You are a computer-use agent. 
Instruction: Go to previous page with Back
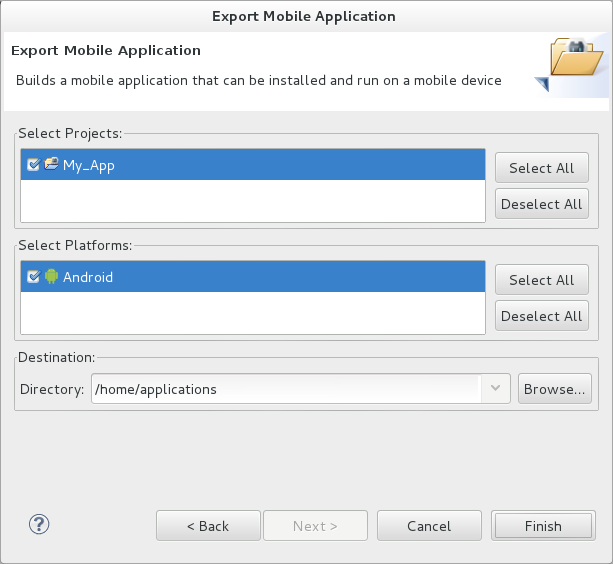tap(208, 526)
